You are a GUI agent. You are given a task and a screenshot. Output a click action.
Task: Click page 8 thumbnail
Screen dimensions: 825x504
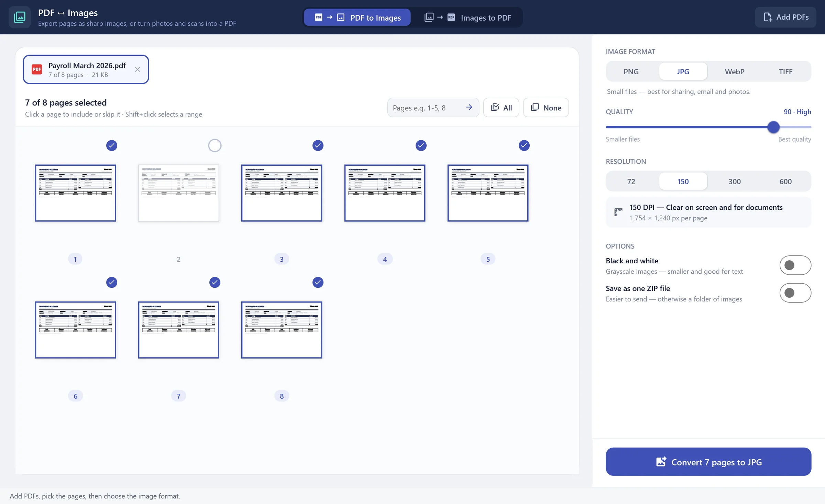(282, 330)
